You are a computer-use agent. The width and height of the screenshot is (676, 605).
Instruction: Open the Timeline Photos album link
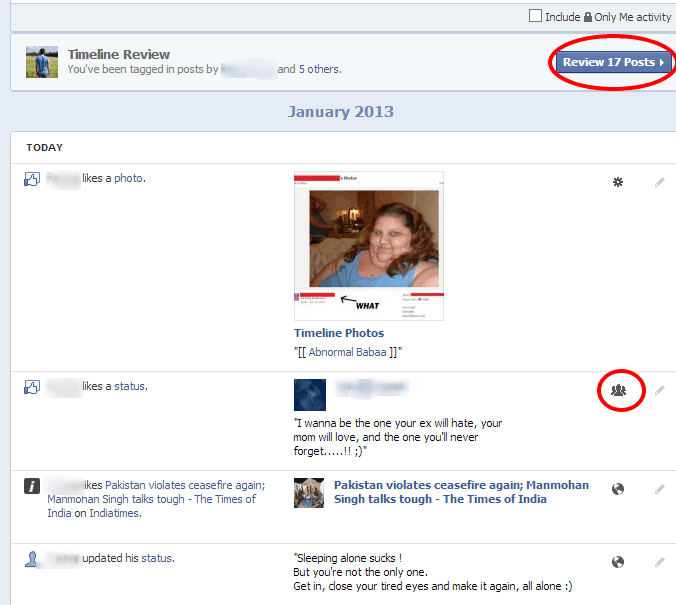(338, 333)
